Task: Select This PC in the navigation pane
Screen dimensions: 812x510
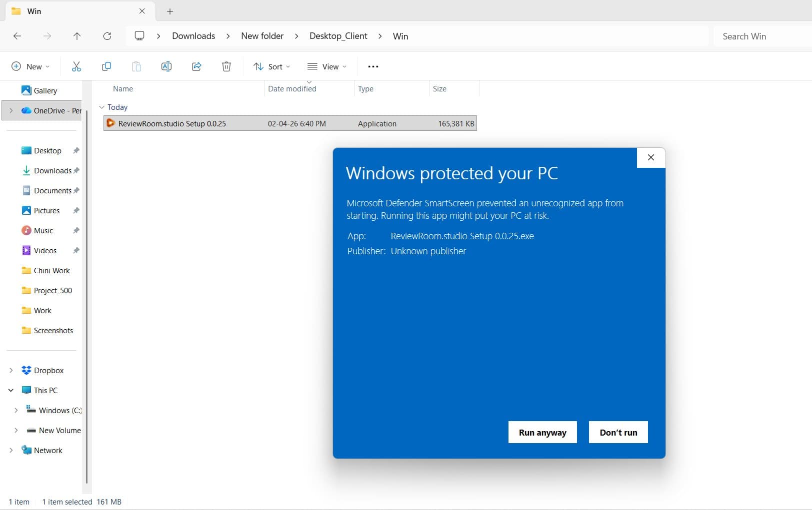Action: click(40, 390)
